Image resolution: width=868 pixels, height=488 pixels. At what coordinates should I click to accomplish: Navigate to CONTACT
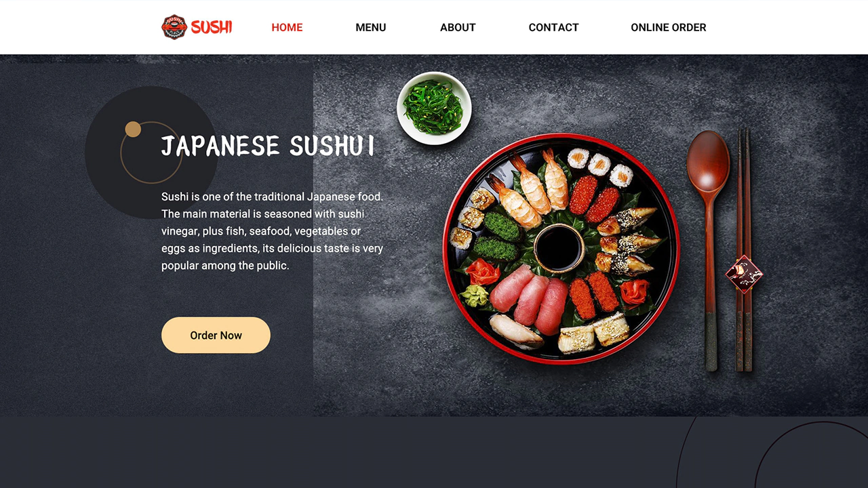click(553, 27)
